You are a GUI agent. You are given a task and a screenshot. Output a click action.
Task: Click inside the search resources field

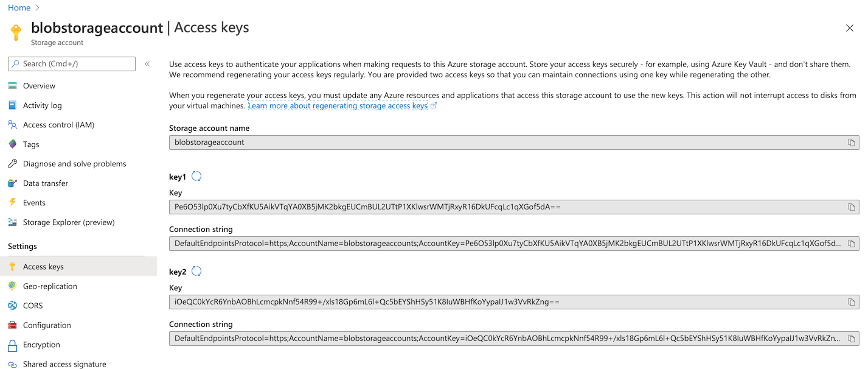[x=71, y=63]
